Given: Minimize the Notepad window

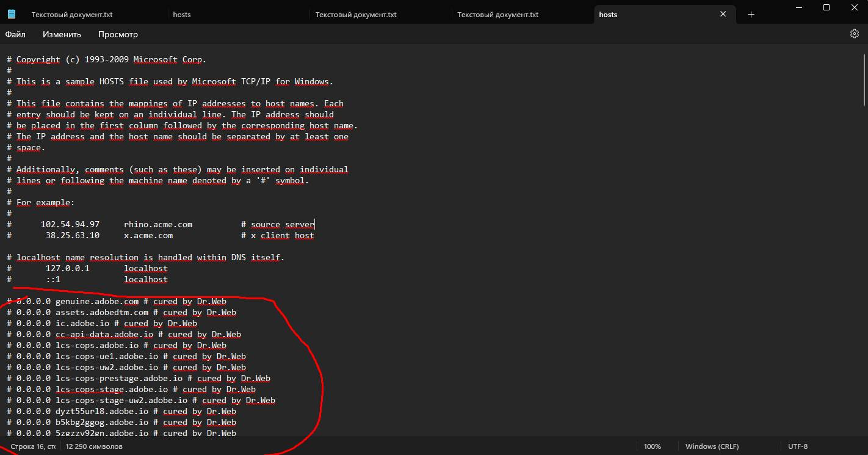Looking at the screenshot, I should [x=798, y=7].
